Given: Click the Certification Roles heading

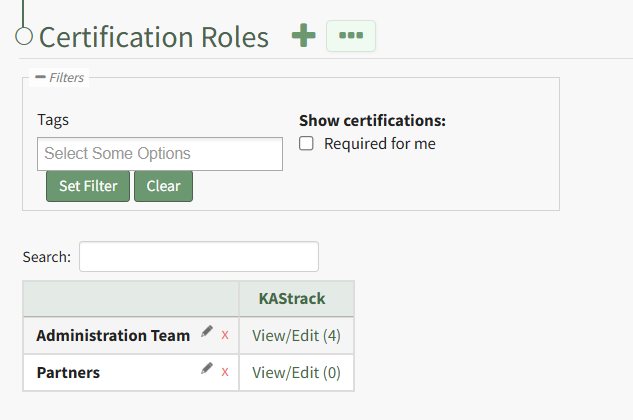Looking at the screenshot, I should (x=154, y=37).
